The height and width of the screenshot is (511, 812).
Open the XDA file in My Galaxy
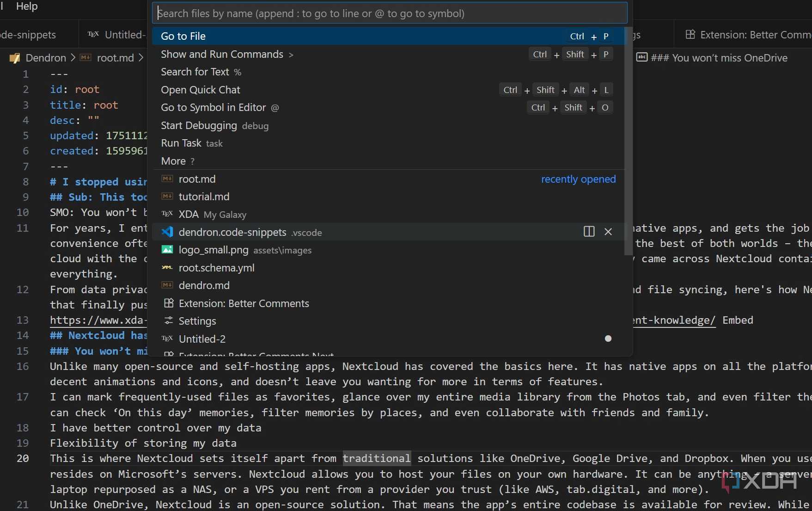coord(388,214)
